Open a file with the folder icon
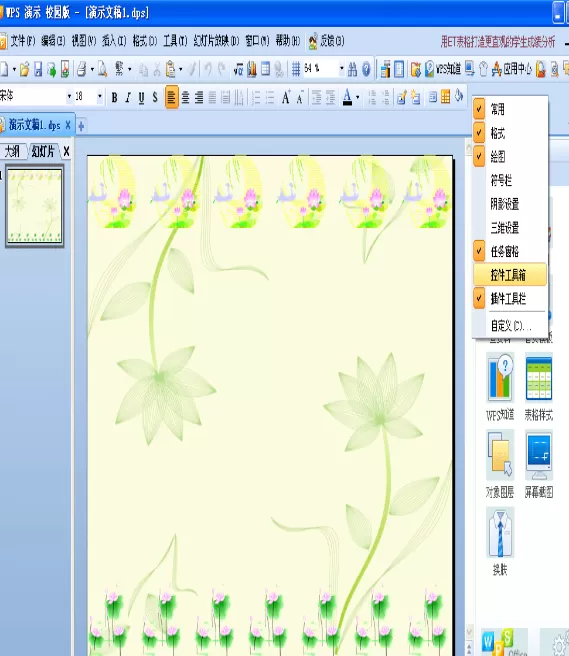This screenshot has width=569, height=656. click(x=24, y=69)
